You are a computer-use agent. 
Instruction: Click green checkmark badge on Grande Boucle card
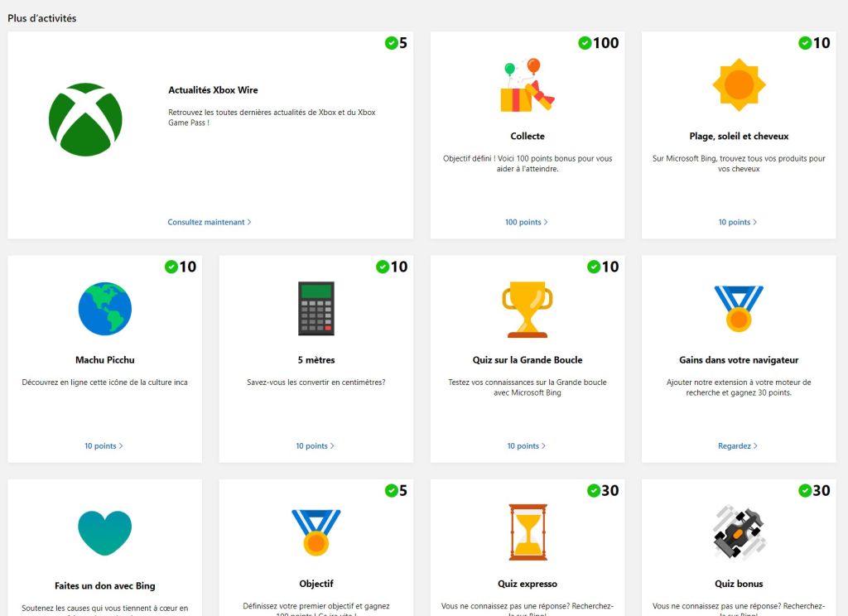594,267
